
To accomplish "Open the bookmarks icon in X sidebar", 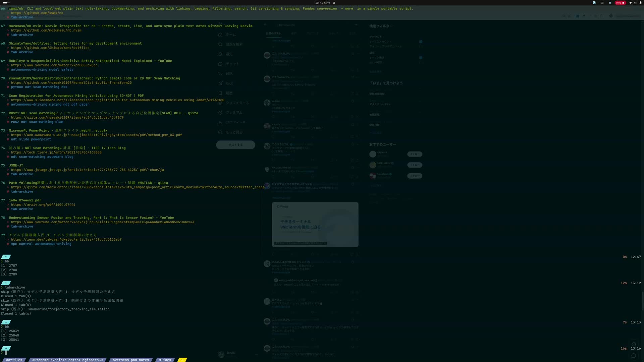I will (x=220, y=93).
